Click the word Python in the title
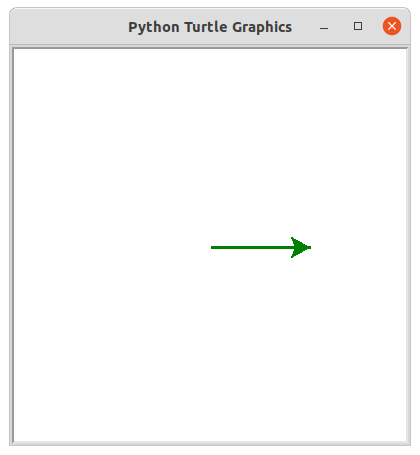The height and width of the screenshot is (455, 420). point(154,27)
